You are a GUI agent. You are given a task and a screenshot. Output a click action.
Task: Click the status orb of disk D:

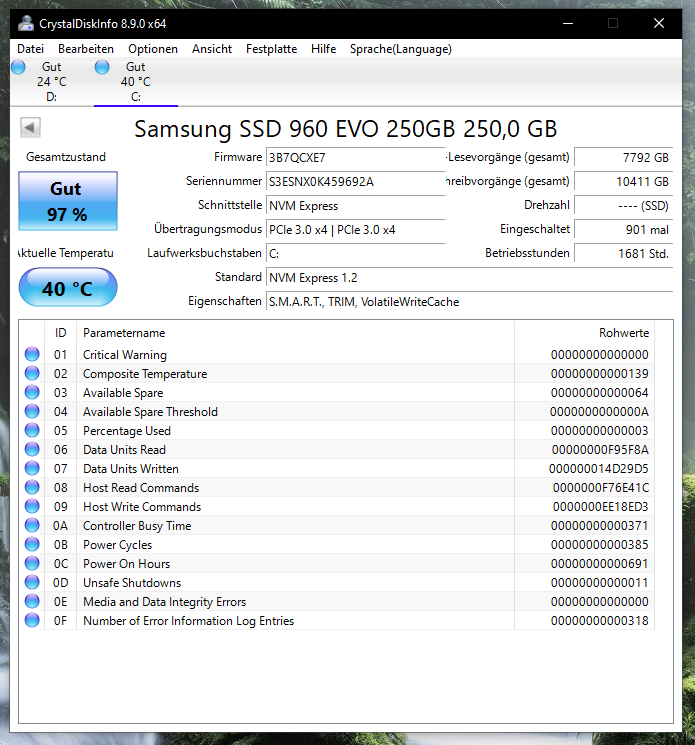coord(18,67)
